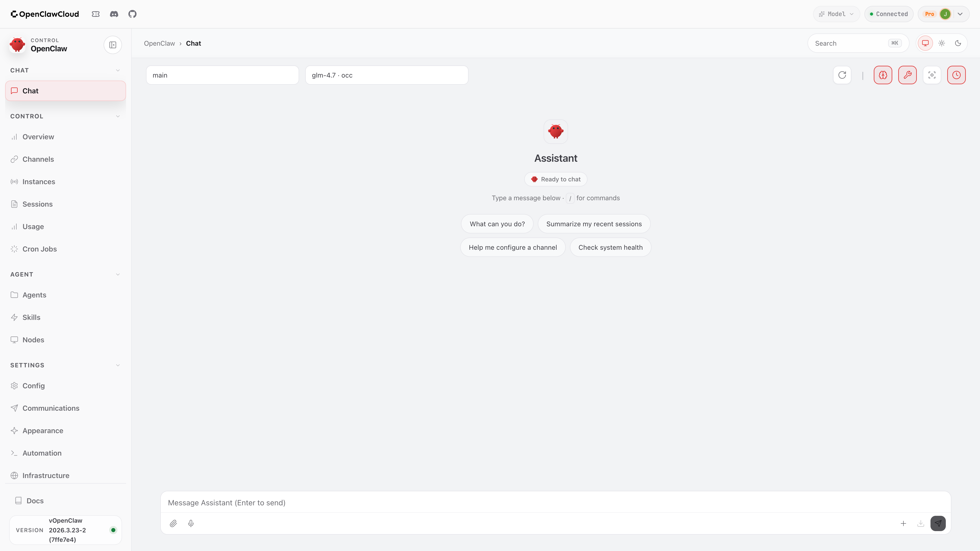Open the Model dropdown
Viewport: 980px width, 551px height.
pyautogui.click(x=836, y=14)
